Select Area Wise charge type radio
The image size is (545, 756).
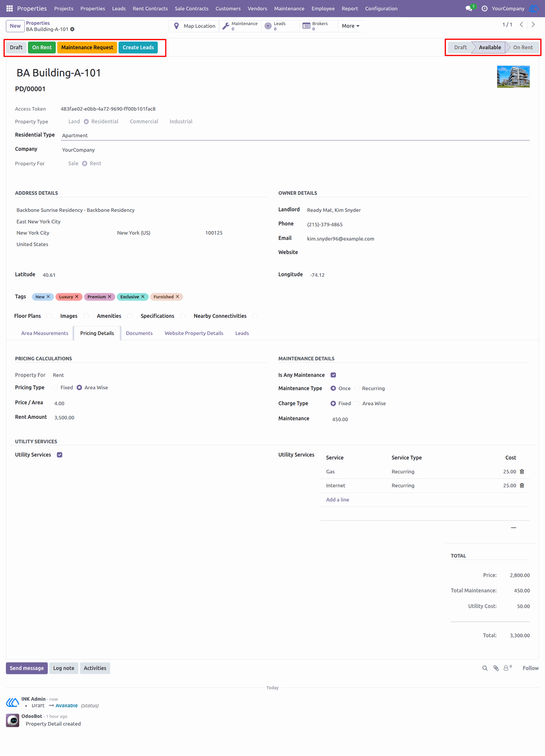357,404
